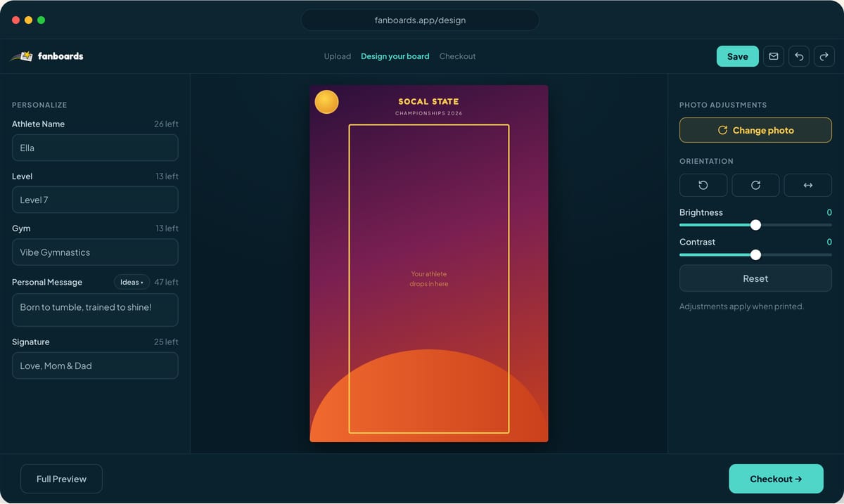Image resolution: width=844 pixels, height=504 pixels.
Task: Click the ORIENTATION label
Action: [x=706, y=161]
